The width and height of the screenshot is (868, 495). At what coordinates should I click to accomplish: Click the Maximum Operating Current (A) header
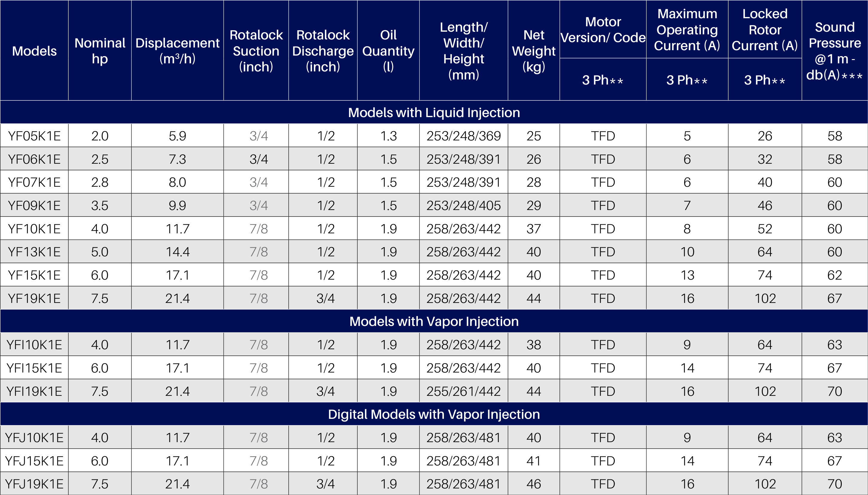tap(687, 30)
